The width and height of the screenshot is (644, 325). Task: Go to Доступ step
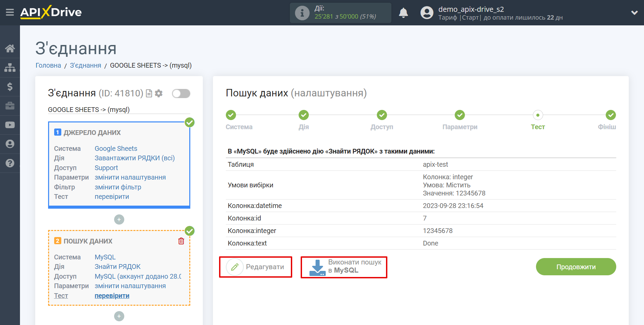click(382, 115)
